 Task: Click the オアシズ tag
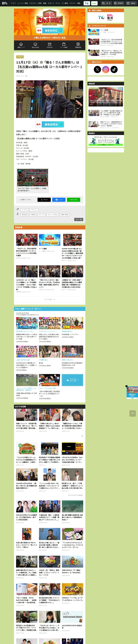41,215
